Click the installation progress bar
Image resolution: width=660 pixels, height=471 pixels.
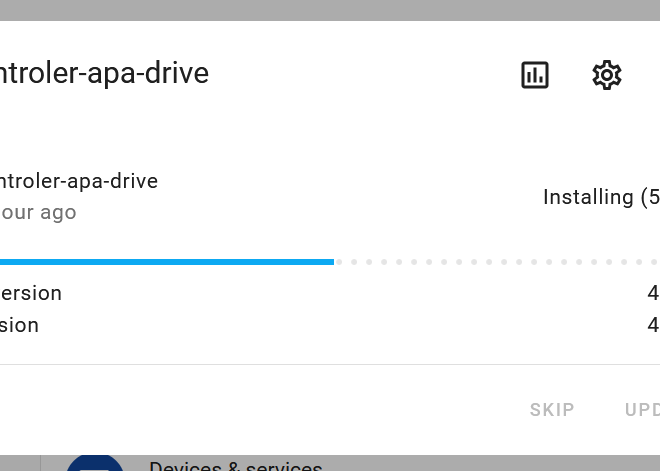coord(330,262)
